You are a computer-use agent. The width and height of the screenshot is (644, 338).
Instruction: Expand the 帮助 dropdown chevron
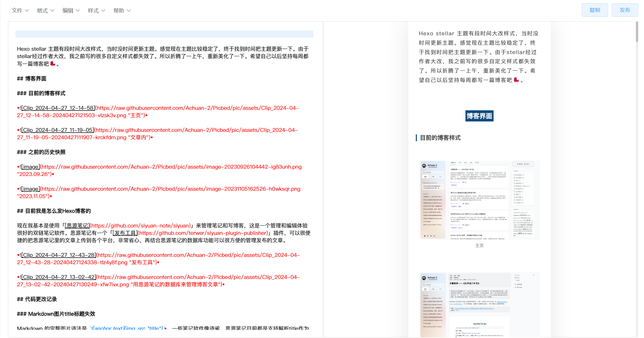click(x=129, y=11)
